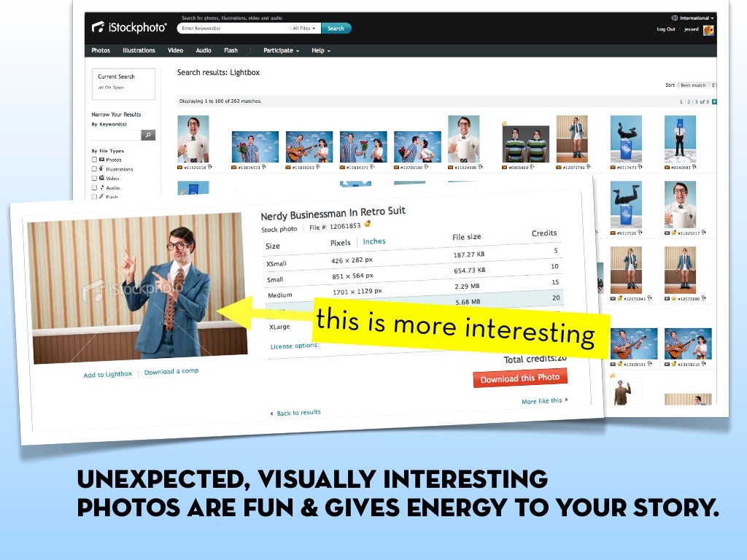Image resolution: width=747 pixels, height=560 pixels.
Task: Switch size units to Pixels
Action: (x=340, y=243)
